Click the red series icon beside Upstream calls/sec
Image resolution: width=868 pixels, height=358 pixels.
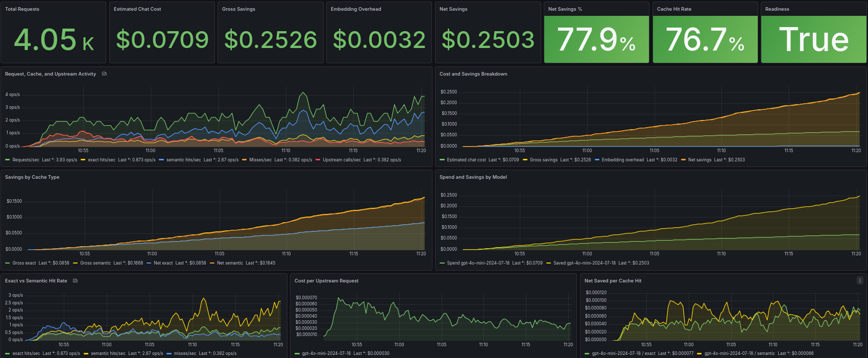pos(318,160)
